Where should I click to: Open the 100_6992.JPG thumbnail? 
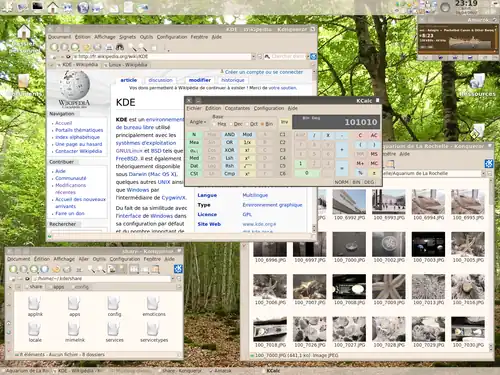pyautogui.click(x=349, y=202)
